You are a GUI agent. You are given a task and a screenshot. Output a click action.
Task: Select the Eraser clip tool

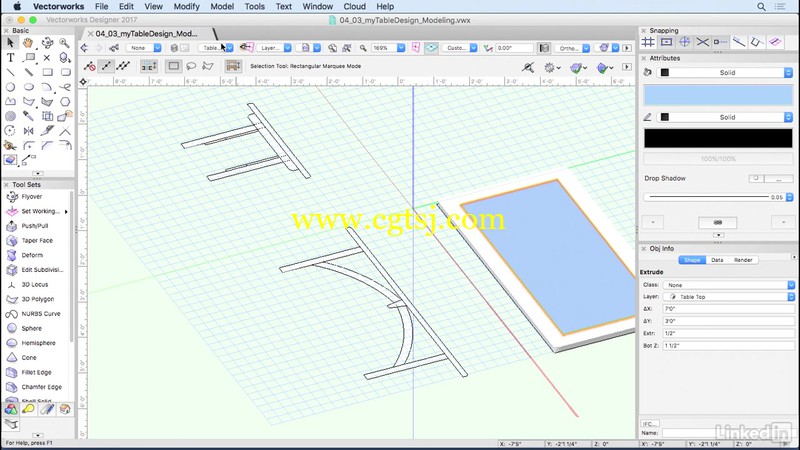point(10,160)
